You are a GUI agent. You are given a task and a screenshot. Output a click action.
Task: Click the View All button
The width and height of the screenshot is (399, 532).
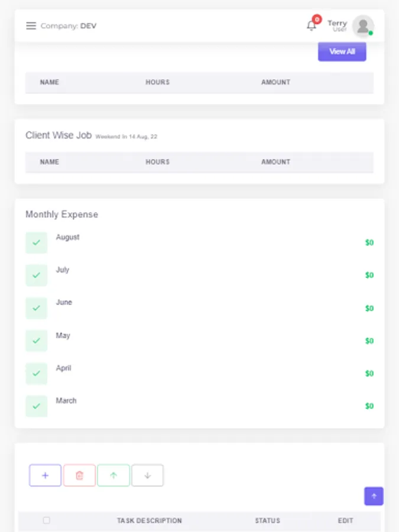(342, 51)
